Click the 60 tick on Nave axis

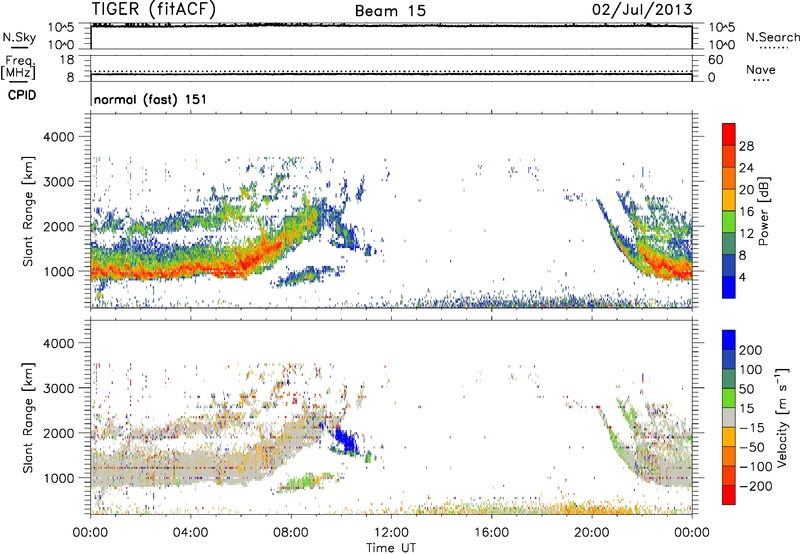click(x=715, y=60)
